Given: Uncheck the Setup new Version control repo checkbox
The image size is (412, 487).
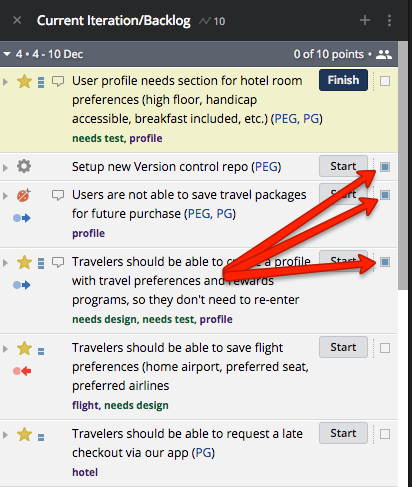Looking at the screenshot, I should [385, 166].
